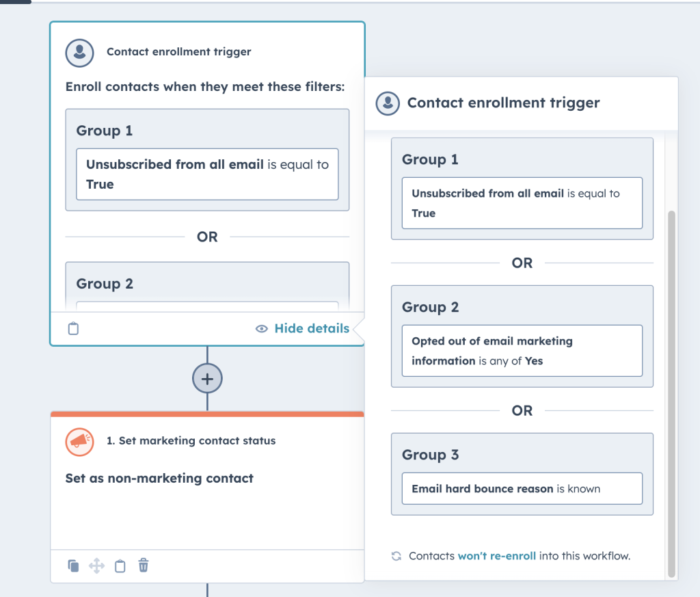Image resolution: width=700 pixels, height=597 pixels.
Task: Click the clipboard icon on the marketing status action
Action: 120,566
